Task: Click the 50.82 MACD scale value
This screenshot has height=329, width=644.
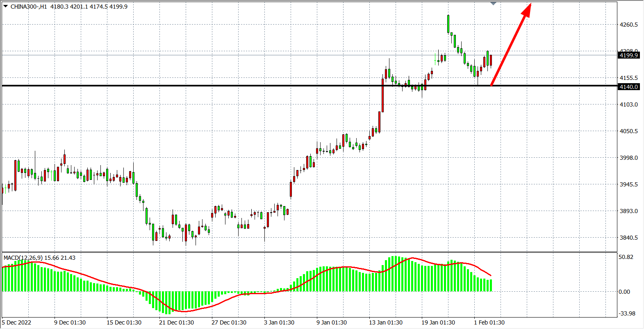Action: (x=626, y=257)
